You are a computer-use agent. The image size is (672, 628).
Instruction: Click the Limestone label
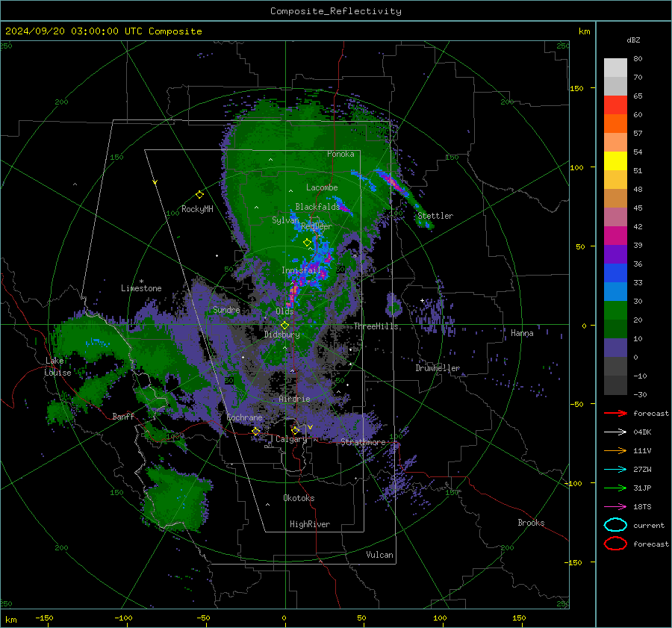(141, 288)
